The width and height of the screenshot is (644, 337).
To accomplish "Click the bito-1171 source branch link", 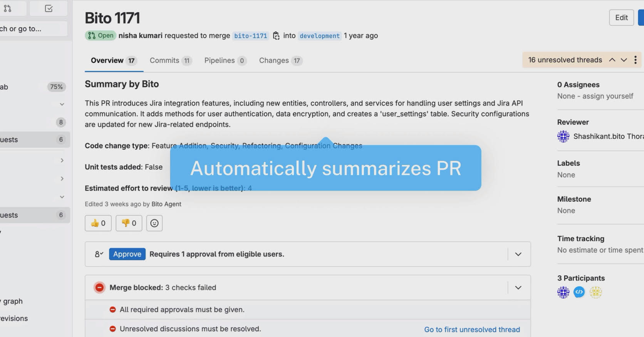I will click(x=250, y=36).
